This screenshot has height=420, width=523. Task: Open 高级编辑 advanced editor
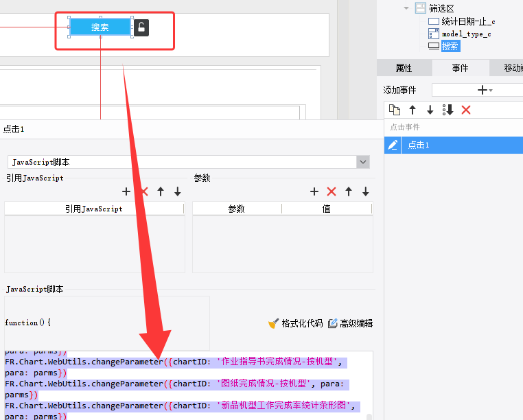tap(350, 323)
